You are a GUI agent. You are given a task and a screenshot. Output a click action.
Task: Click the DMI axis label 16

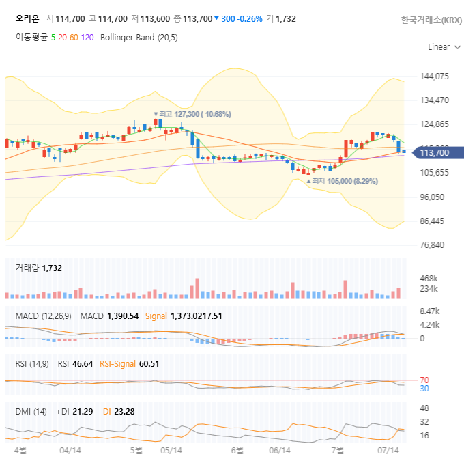click(x=424, y=436)
